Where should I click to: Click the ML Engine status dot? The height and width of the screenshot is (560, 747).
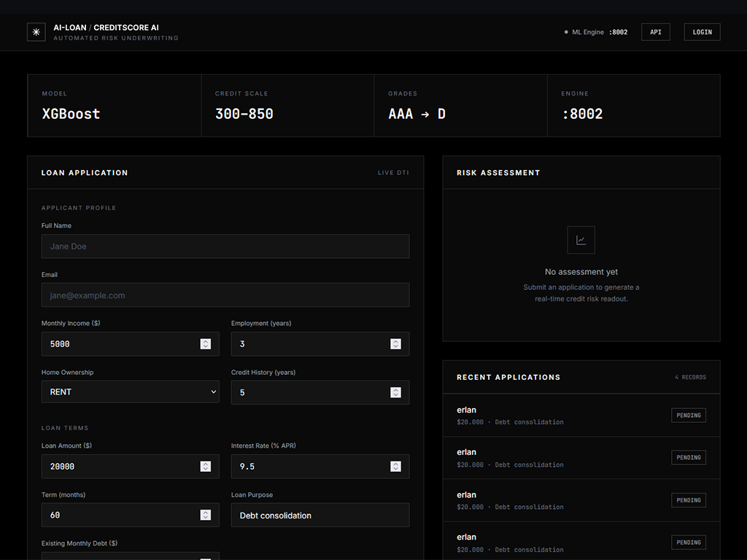pyautogui.click(x=566, y=32)
